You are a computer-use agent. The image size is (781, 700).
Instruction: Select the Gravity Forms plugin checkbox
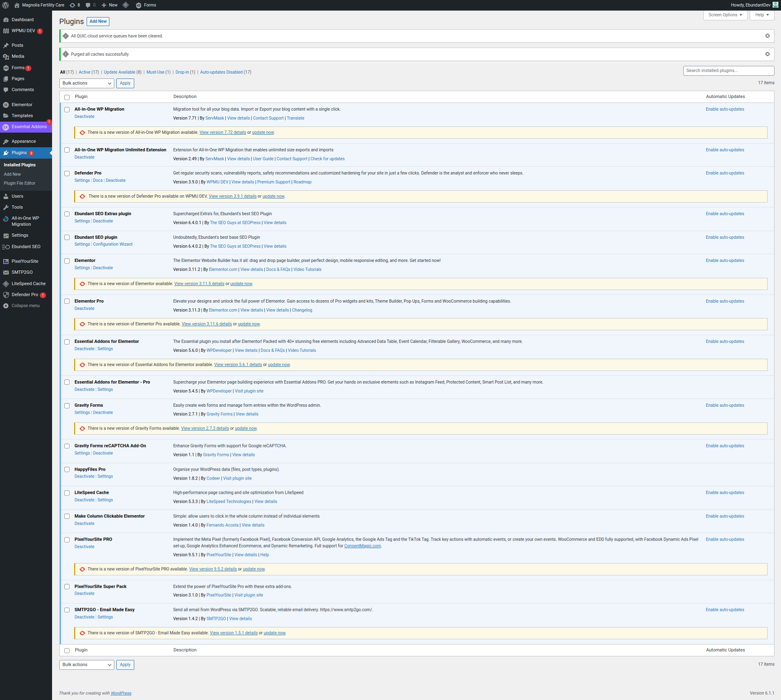[x=67, y=406]
